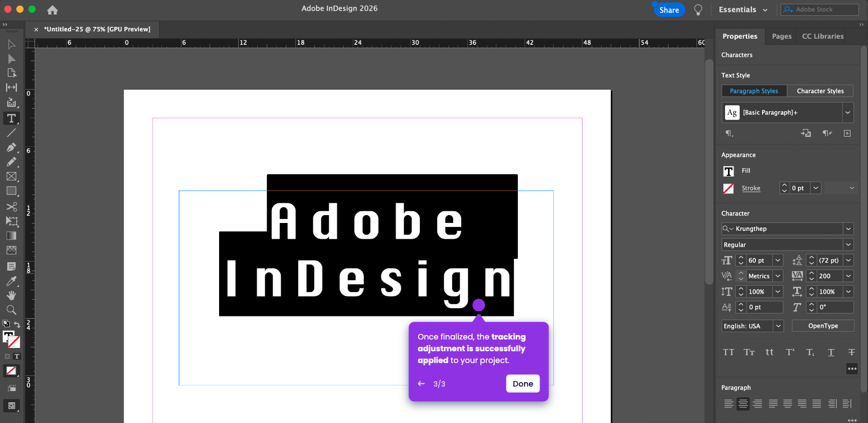Create a new paragraph style icon
868x423 pixels.
click(847, 133)
